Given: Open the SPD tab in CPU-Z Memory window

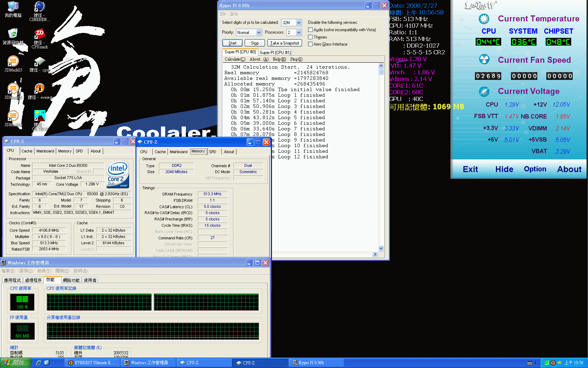Looking at the screenshot, I should coord(212,152).
